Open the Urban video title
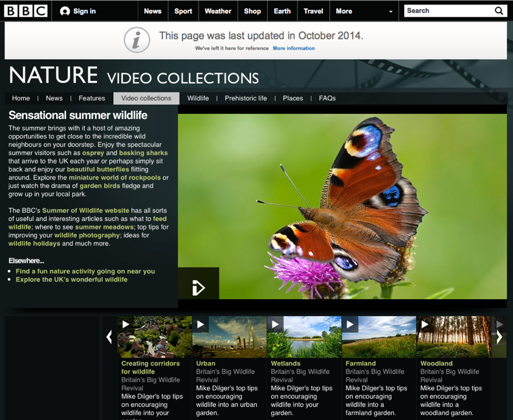This screenshot has height=420, width=513. click(206, 363)
